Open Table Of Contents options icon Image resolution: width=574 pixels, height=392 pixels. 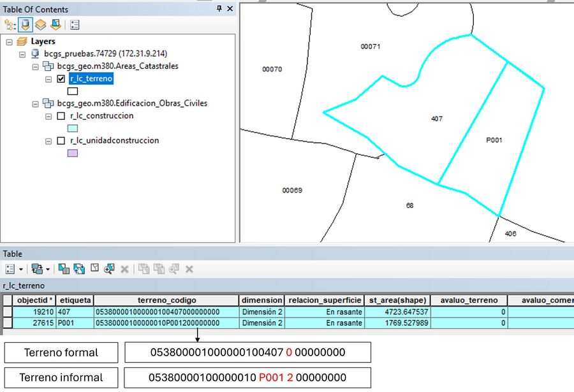point(75,25)
